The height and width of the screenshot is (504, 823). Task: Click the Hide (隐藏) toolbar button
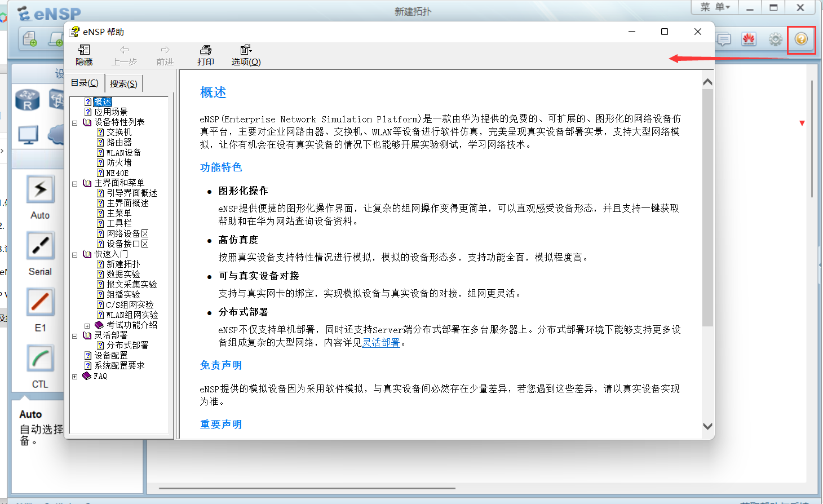tap(84, 55)
